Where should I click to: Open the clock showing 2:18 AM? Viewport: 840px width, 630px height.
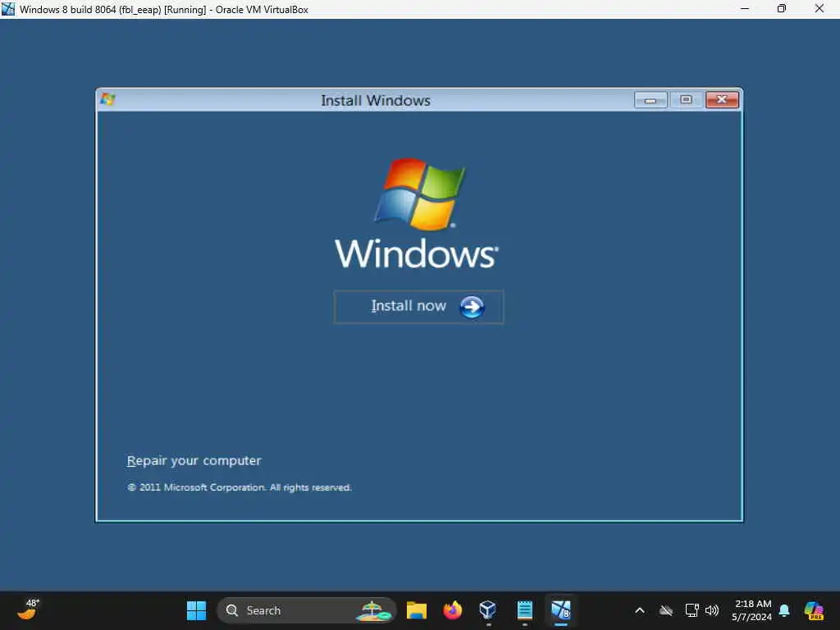(x=752, y=610)
